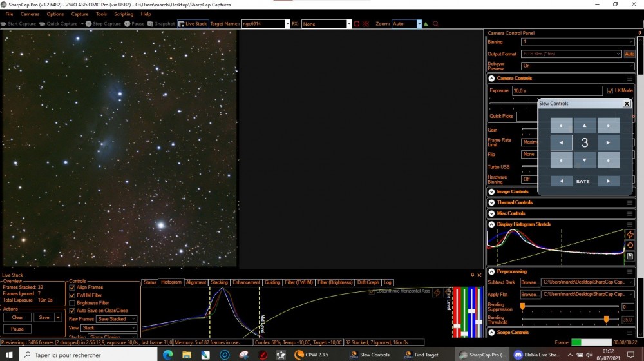Screen dimensions: 644x361
Task: Open the File menu
Action: click(10, 14)
